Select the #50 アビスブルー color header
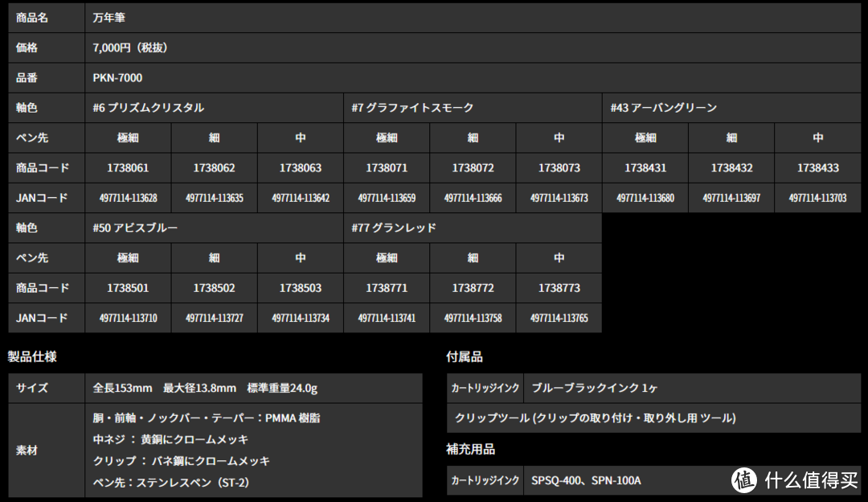Screen dimensions: 868x502 tap(135, 228)
